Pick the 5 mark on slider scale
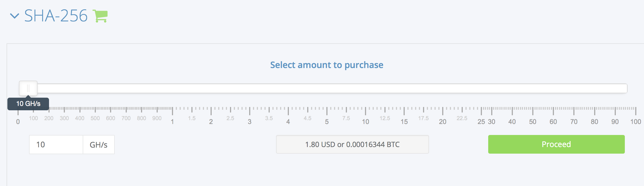This screenshot has width=644, height=186. (327, 122)
